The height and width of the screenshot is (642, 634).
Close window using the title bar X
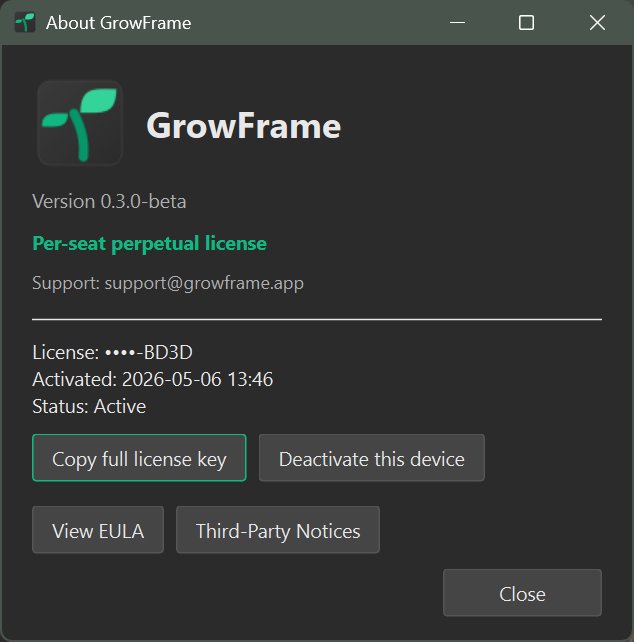click(597, 23)
